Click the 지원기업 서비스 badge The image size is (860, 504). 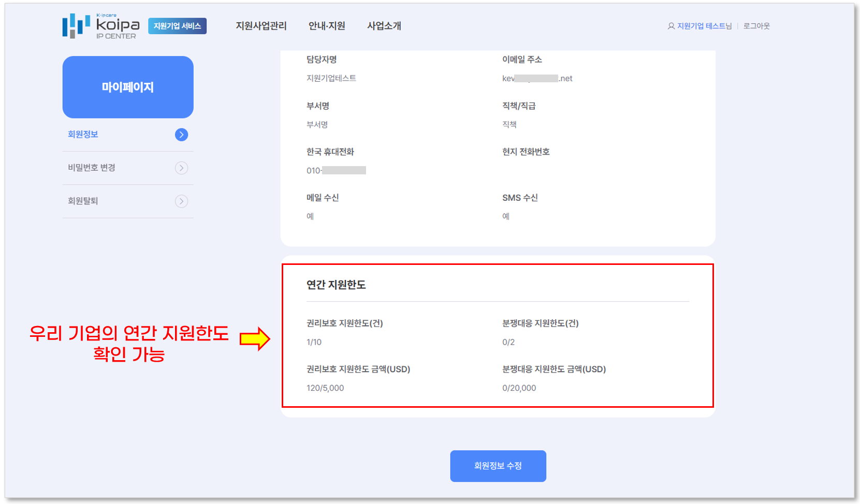(x=177, y=26)
